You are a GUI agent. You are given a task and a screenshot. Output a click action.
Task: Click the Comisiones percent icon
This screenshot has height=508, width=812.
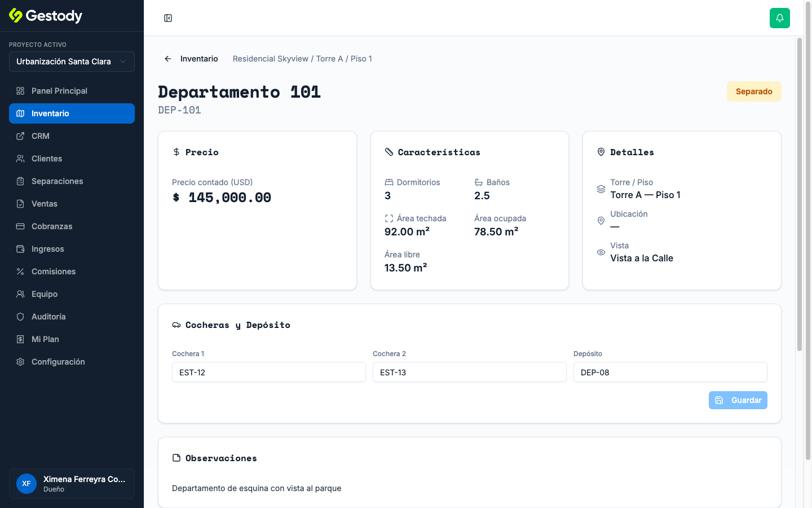(x=20, y=271)
